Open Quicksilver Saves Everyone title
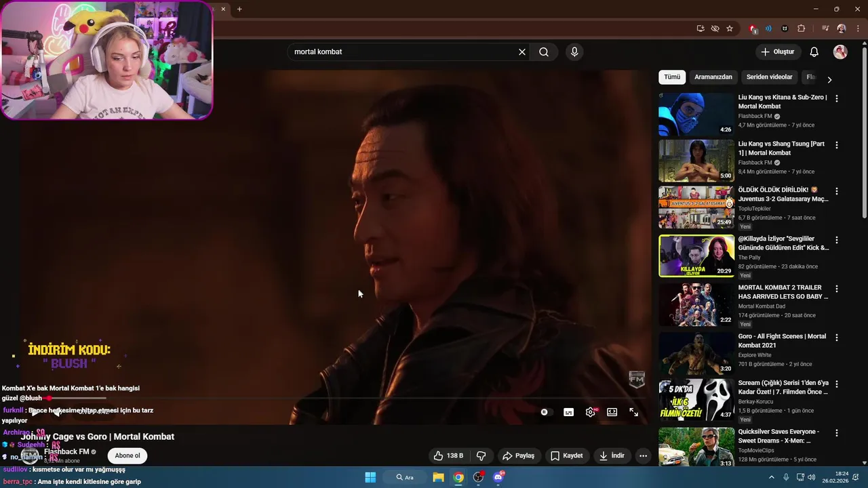This screenshot has width=868, height=488. pos(778,436)
